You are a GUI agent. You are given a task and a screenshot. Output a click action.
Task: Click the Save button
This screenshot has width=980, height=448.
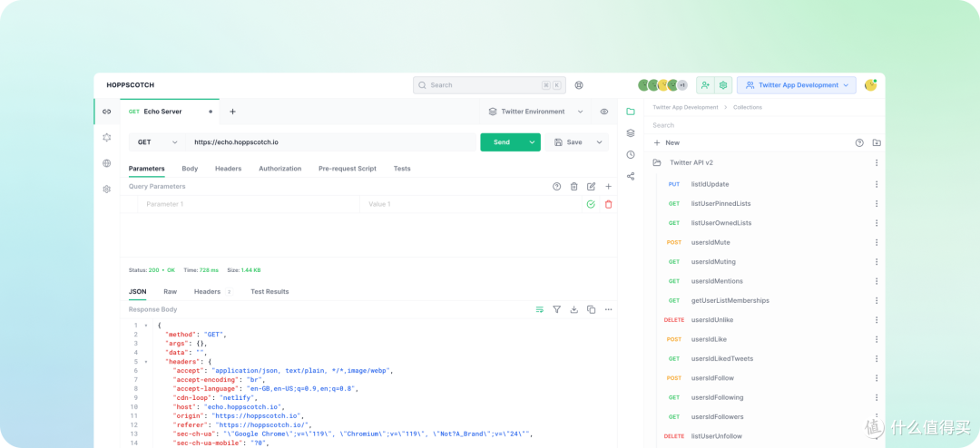click(568, 142)
